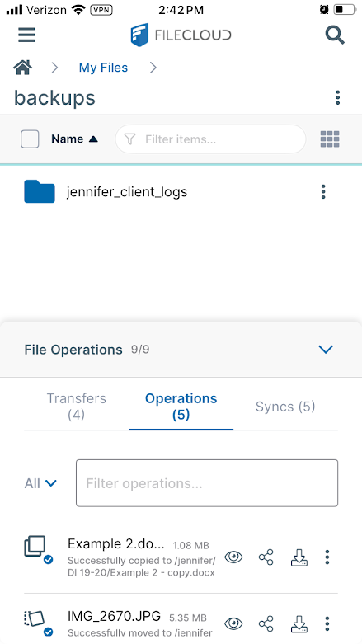The height and width of the screenshot is (644, 362).
Task: Open more options for the backups folder
Action: point(338,98)
